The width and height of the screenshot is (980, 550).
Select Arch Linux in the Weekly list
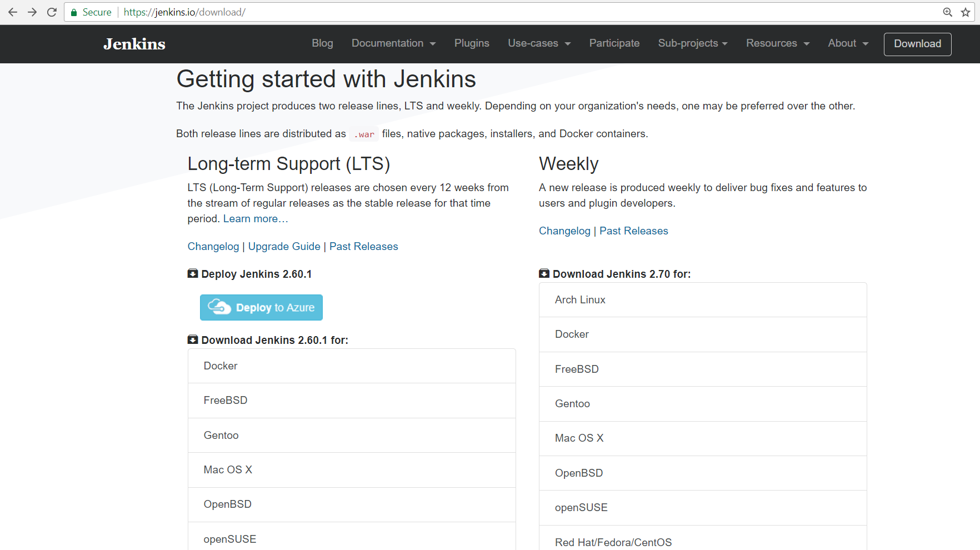(703, 300)
